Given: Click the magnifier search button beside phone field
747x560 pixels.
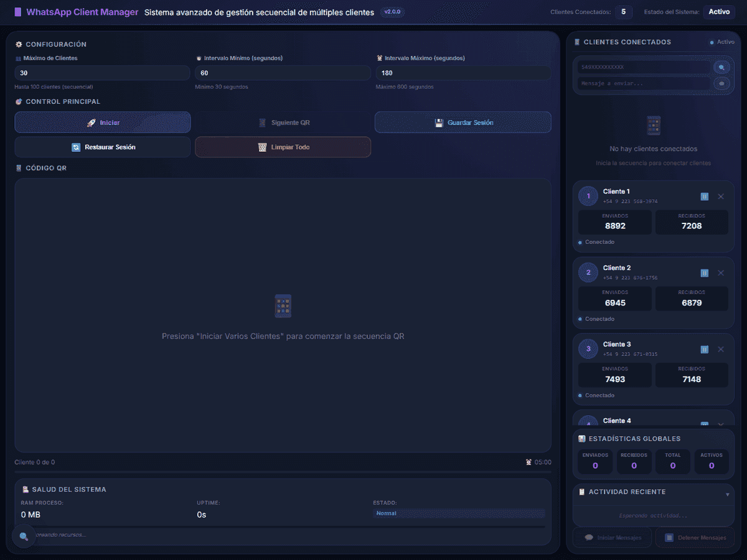Looking at the screenshot, I should pos(721,67).
